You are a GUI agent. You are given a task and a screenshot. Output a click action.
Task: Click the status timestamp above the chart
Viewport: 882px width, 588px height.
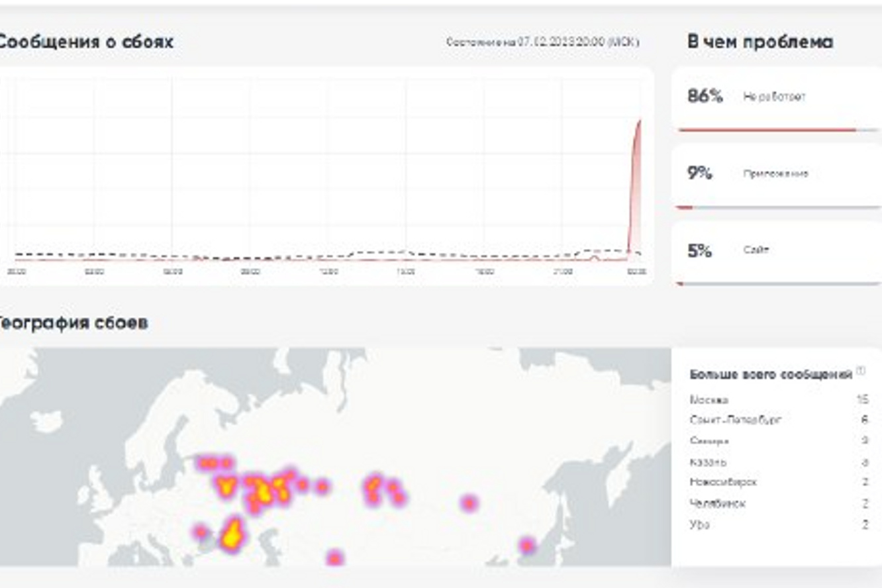pyautogui.click(x=542, y=42)
